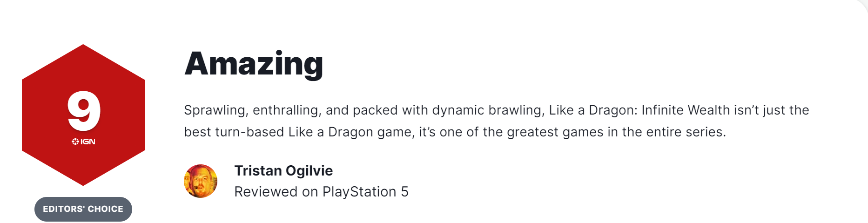
Task: Click the crosshair symbol beside IGN text
Action: coord(75,142)
